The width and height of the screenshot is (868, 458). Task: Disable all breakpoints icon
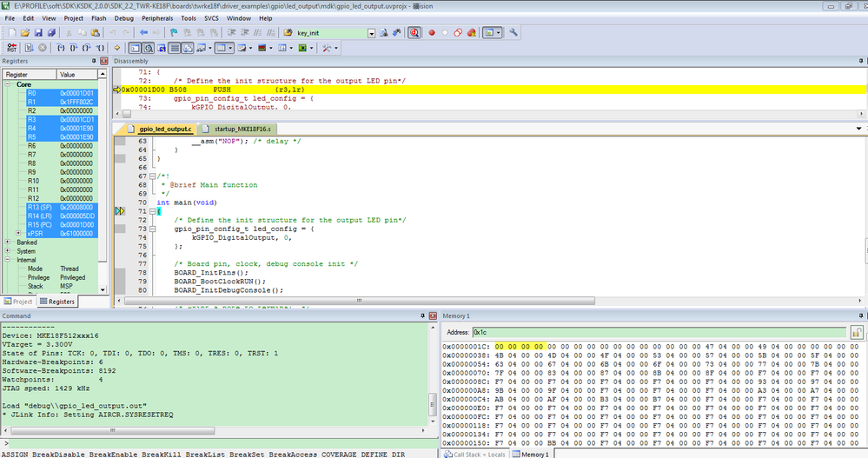(x=458, y=33)
